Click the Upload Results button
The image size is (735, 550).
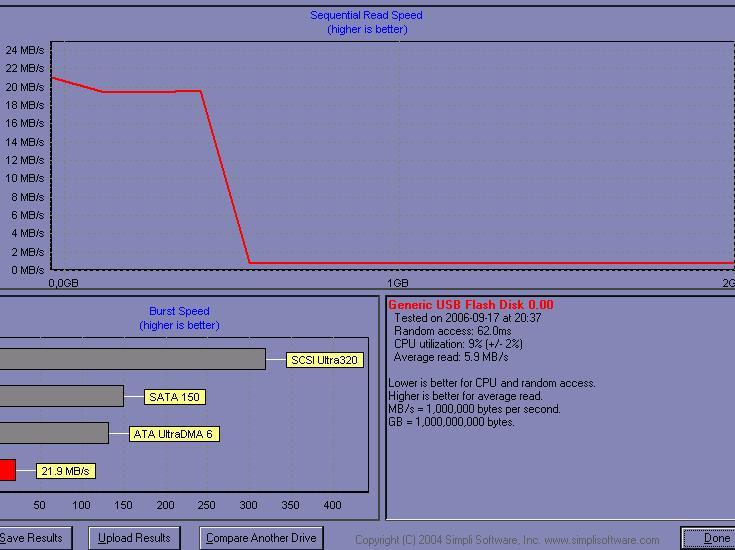pos(135,538)
